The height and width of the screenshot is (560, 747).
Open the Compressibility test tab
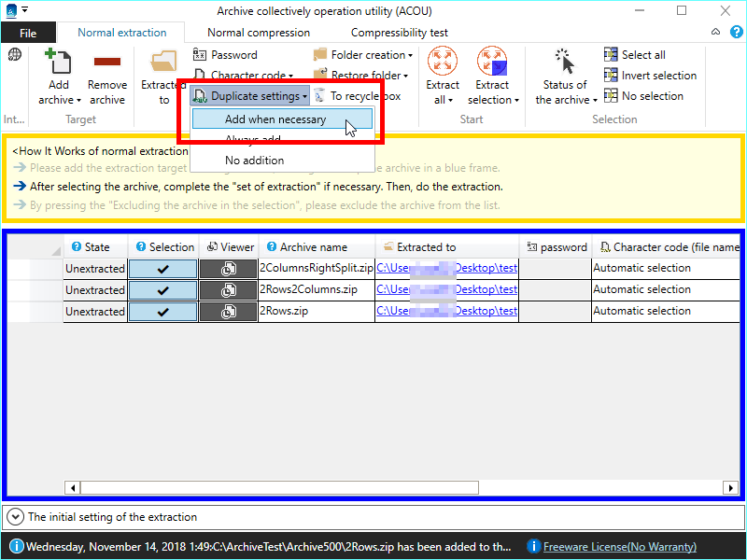point(399,33)
